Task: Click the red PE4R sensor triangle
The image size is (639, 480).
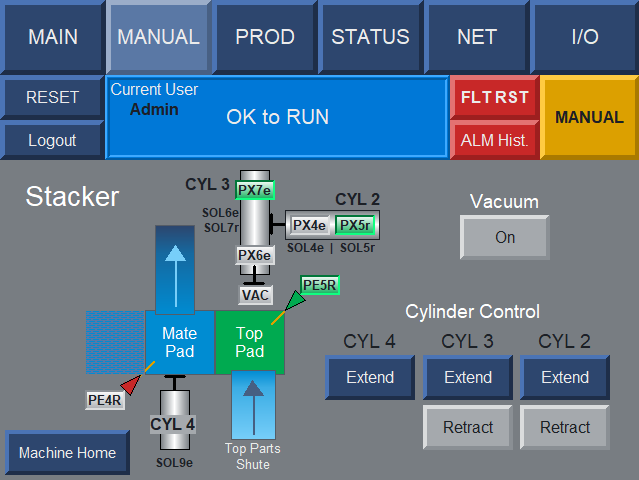Action: point(131,385)
